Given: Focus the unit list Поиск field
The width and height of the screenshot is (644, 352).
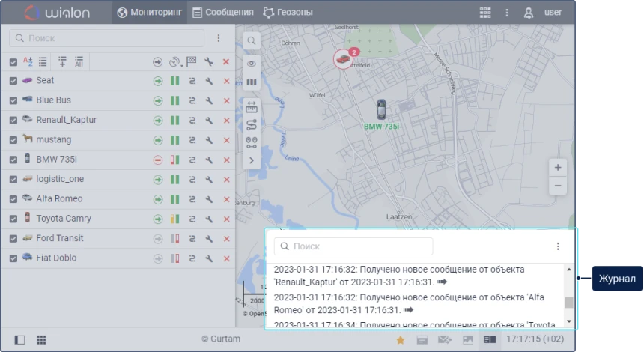Looking at the screenshot, I should pyautogui.click(x=107, y=38).
